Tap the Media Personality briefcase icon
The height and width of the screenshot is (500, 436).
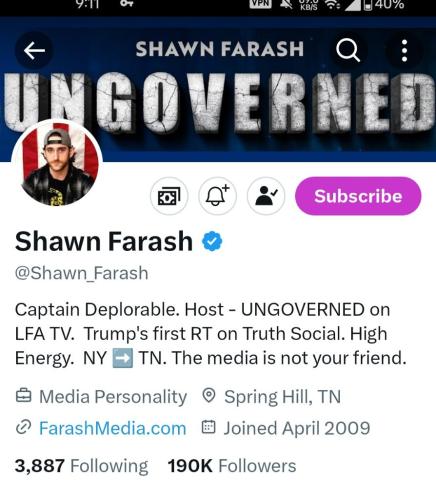point(24,396)
